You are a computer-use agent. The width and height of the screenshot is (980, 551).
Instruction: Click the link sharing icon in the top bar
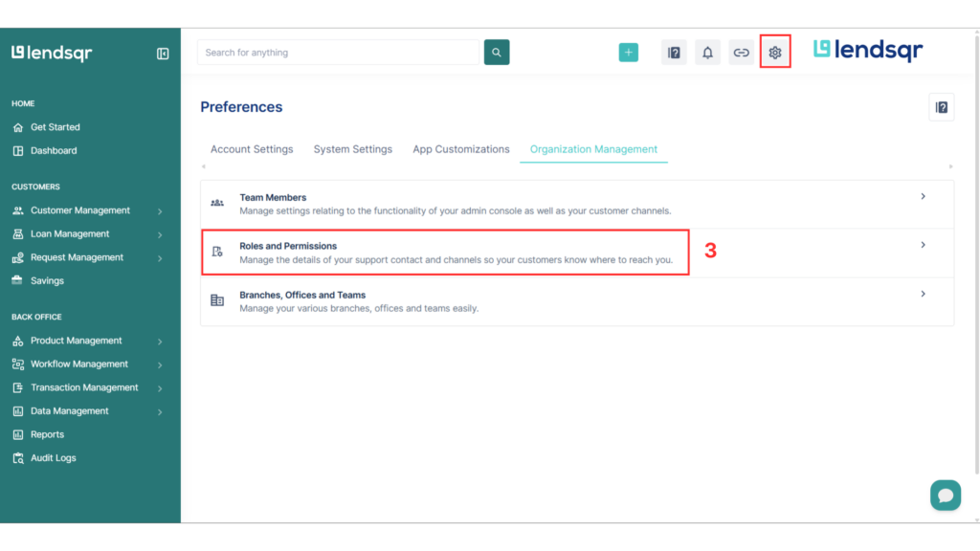click(741, 53)
